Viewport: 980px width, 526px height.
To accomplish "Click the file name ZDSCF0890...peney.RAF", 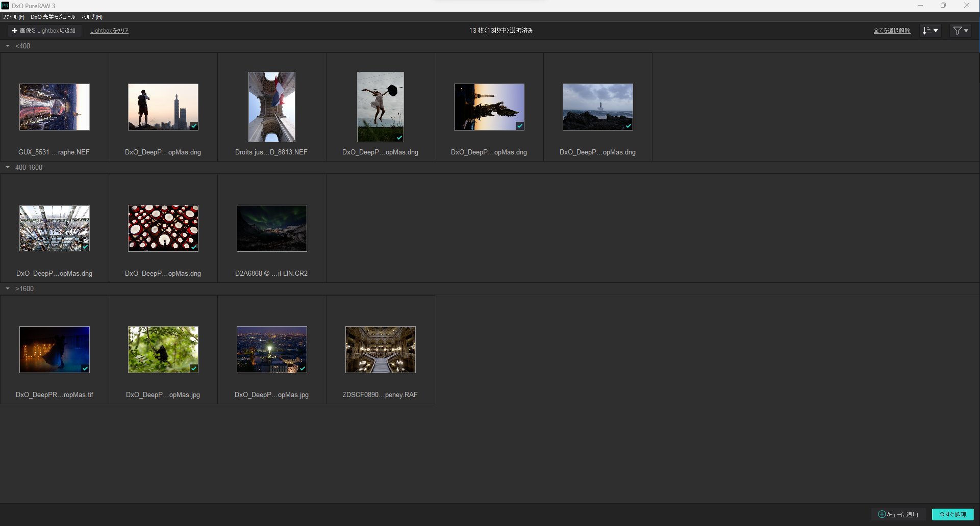I will (x=380, y=394).
